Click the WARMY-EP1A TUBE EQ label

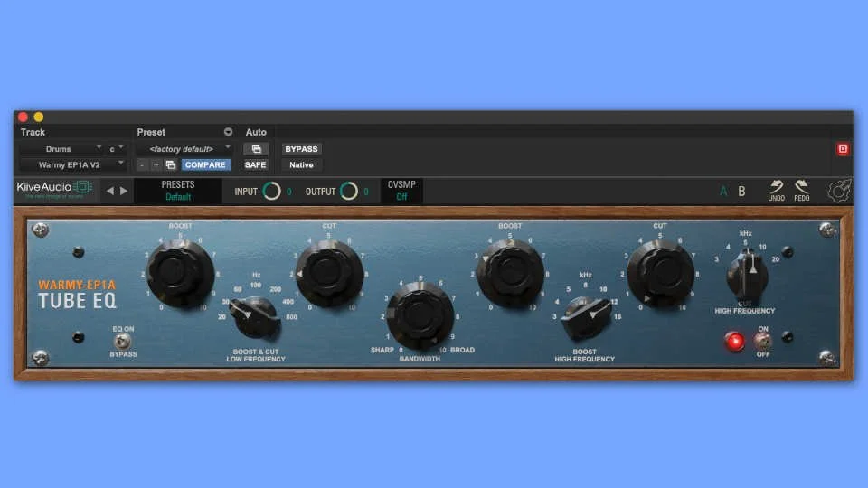[77, 295]
